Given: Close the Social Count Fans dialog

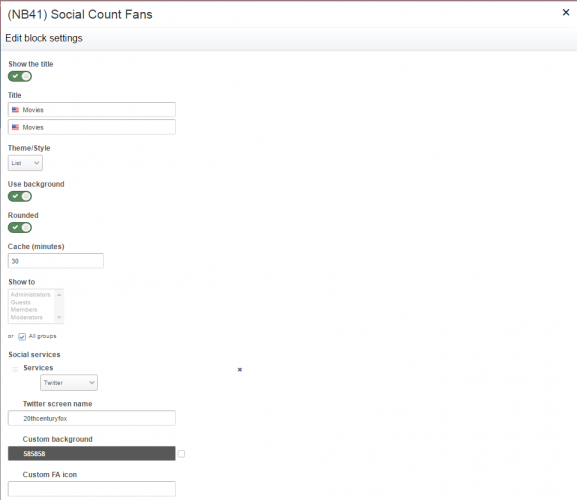Looking at the screenshot, I should click(566, 13).
